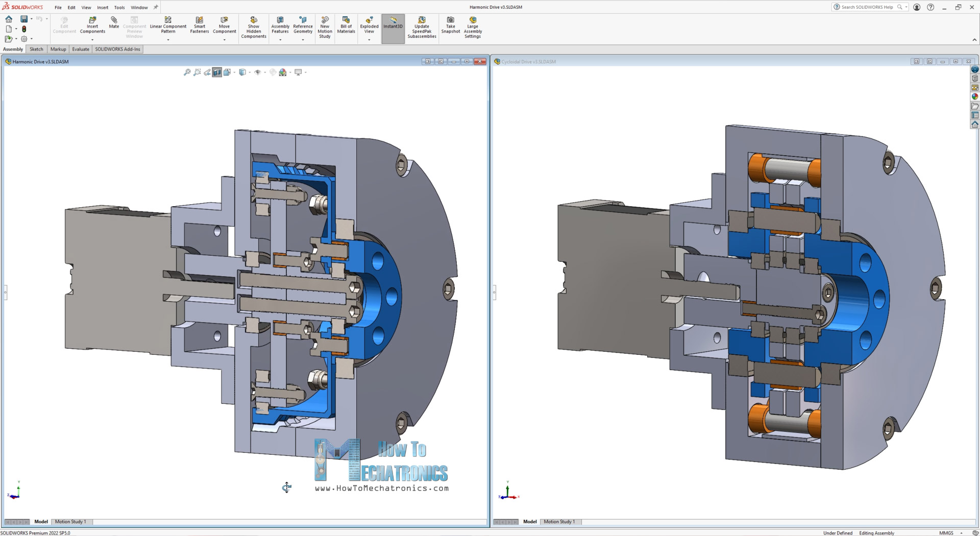This screenshot has width=980, height=536.
Task: Switch to the Evaluate tab
Action: click(x=80, y=50)
